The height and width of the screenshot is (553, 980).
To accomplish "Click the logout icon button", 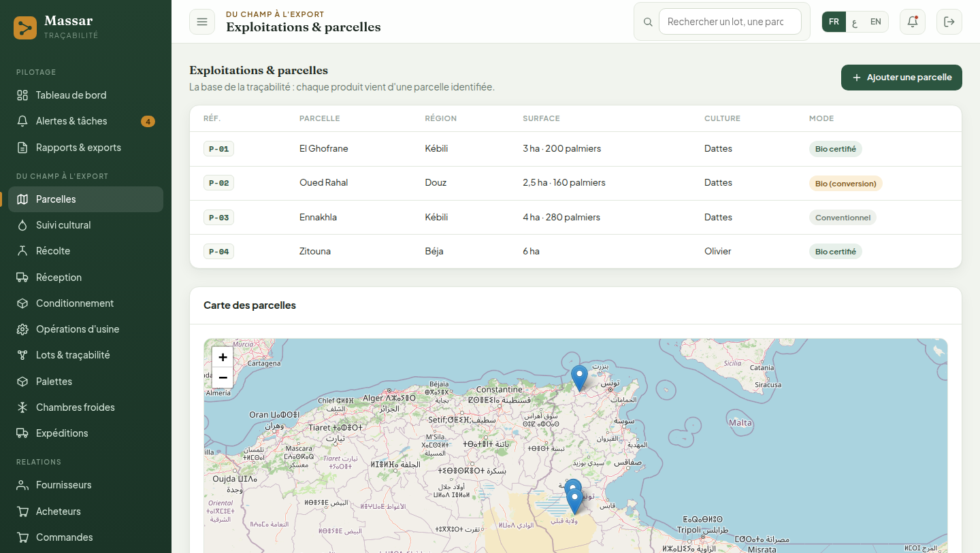I will click(x=949, y=22).
